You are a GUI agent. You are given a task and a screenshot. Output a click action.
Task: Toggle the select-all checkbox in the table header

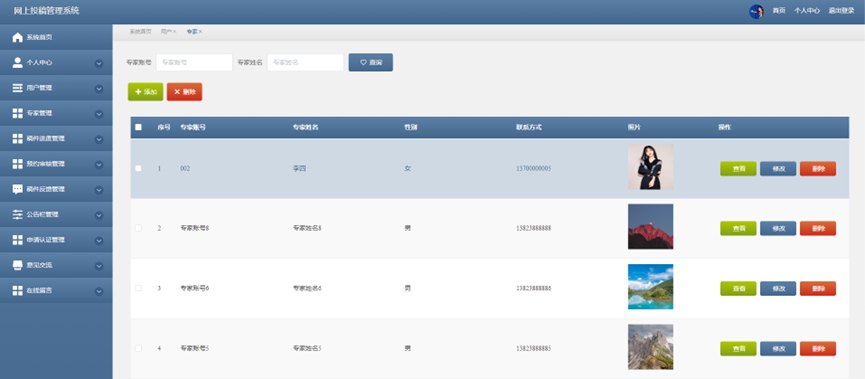pos(138,127)
